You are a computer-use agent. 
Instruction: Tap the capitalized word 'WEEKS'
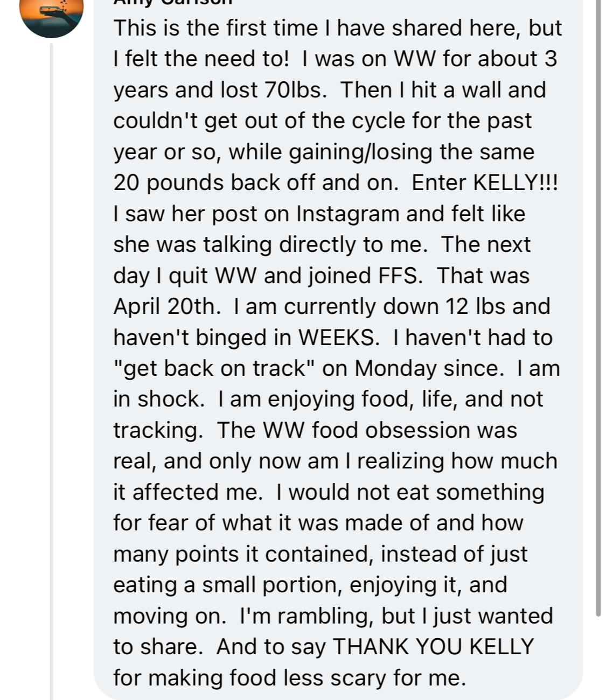pos(335,338)
